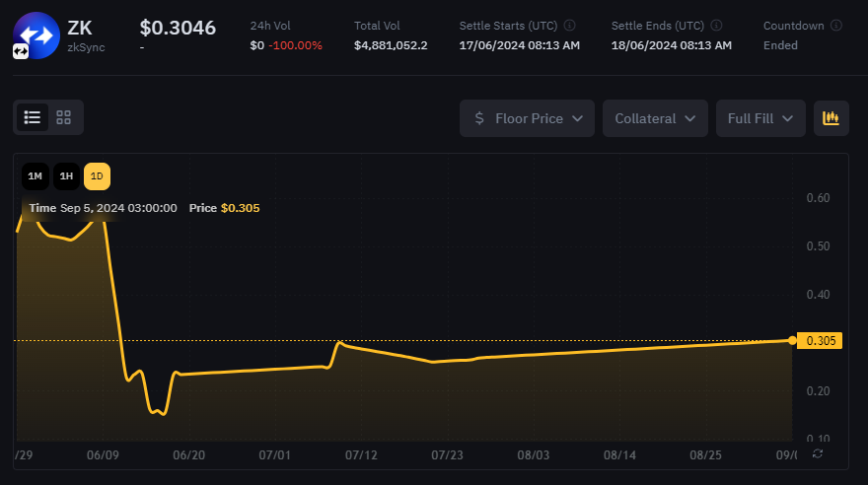Click the 17/06/2024 08:13 AM settle start

[519, 45]
